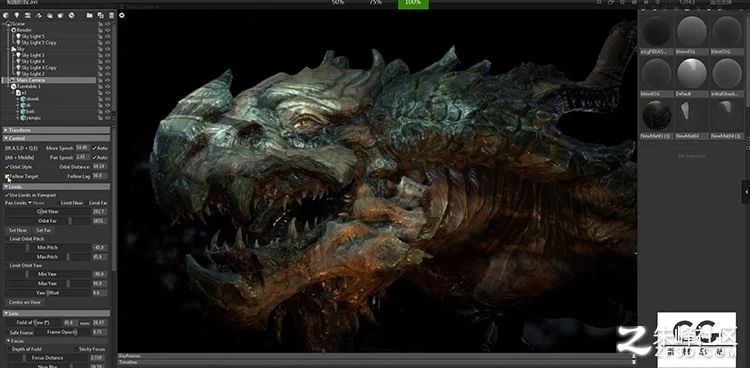750x368 pixels.
Task: Select the 50% viewport scale tab
Action: [x=338, y=3]
